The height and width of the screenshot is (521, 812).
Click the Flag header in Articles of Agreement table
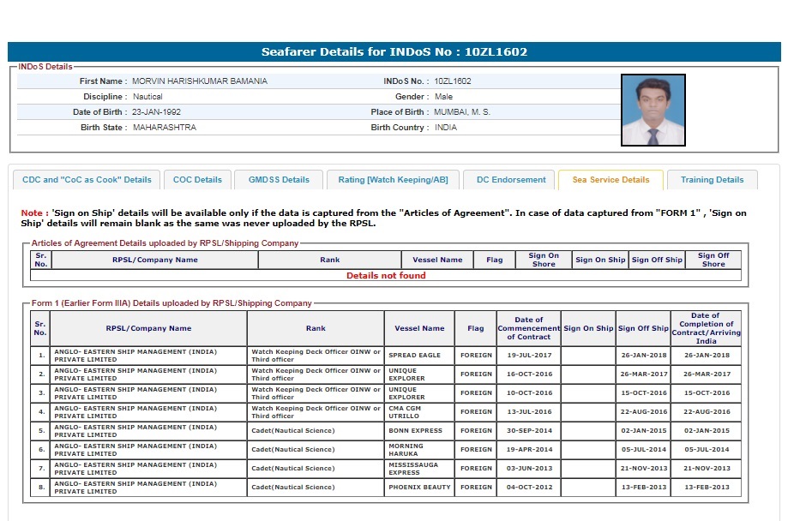click(495, 260)
